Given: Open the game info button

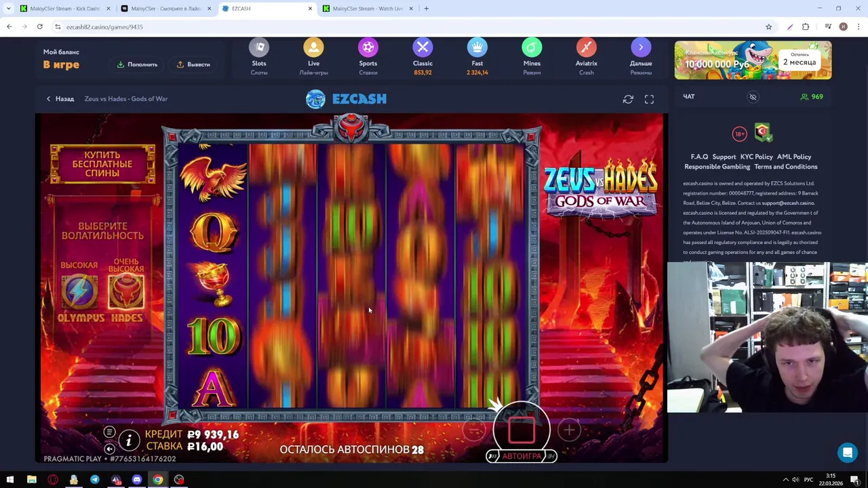Looking at the screenshot, I should coord(128,441).
